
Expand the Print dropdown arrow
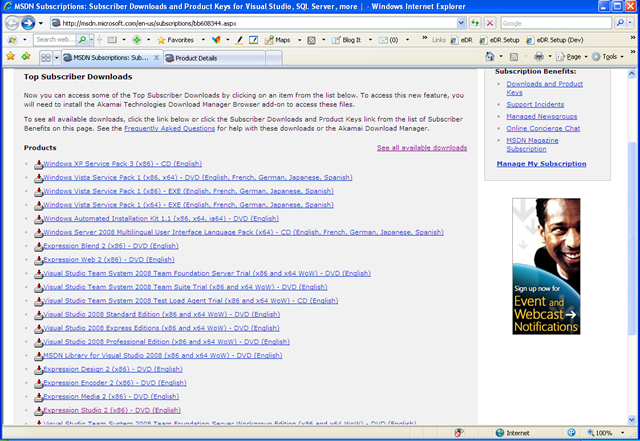click(549, 56)
